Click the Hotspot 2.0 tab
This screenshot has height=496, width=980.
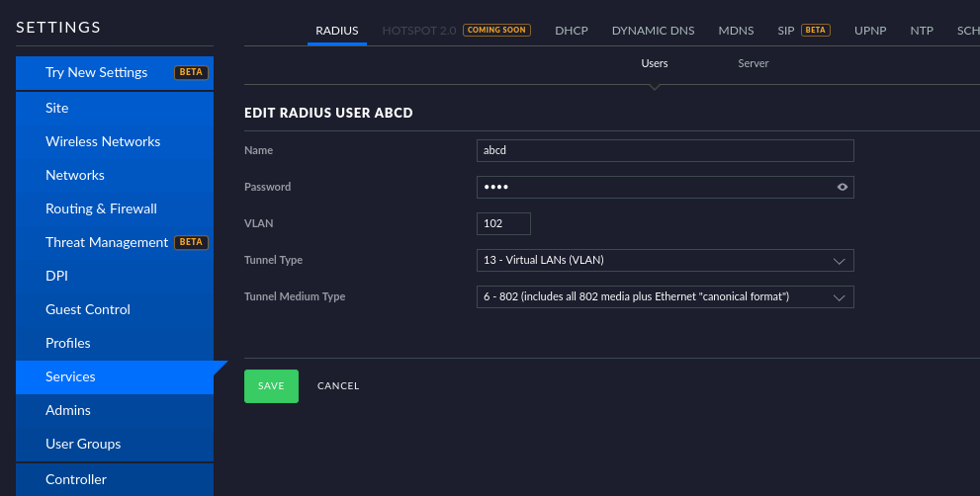click(418, 31)
